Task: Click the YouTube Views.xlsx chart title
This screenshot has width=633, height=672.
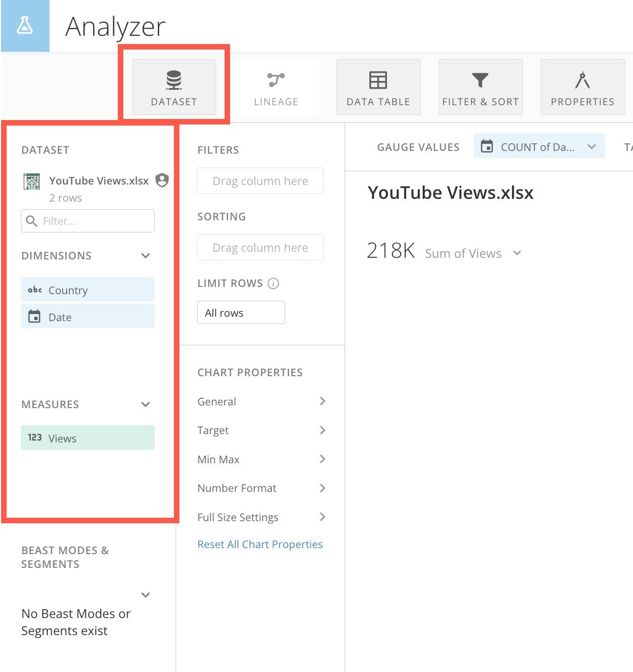Action: click(x=451, y=193)
